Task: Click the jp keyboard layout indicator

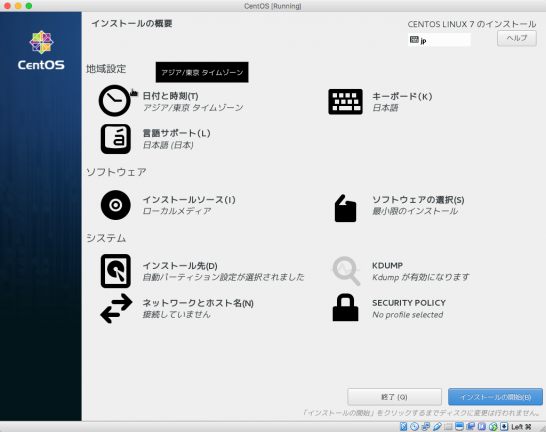Action: (439, 40)
